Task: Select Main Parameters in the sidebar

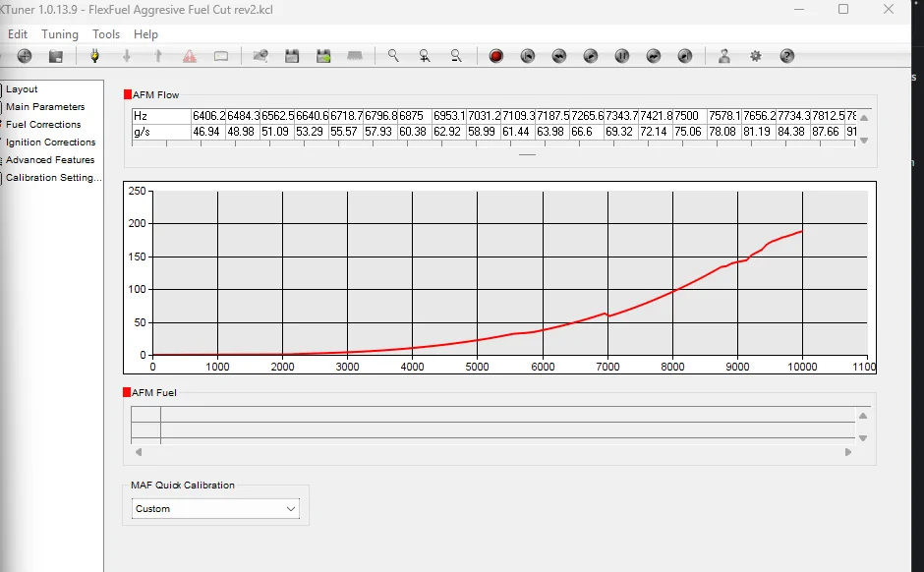Action: tap(45, 106)
